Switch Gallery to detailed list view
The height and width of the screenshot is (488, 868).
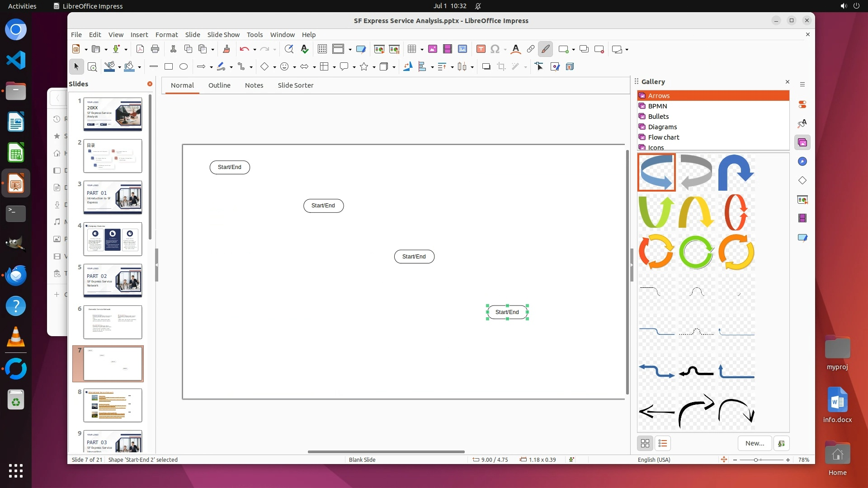coord(663,443)
